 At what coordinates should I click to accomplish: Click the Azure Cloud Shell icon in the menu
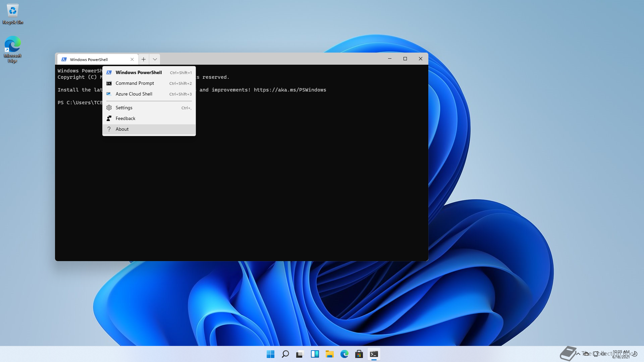tap(109, 94)
